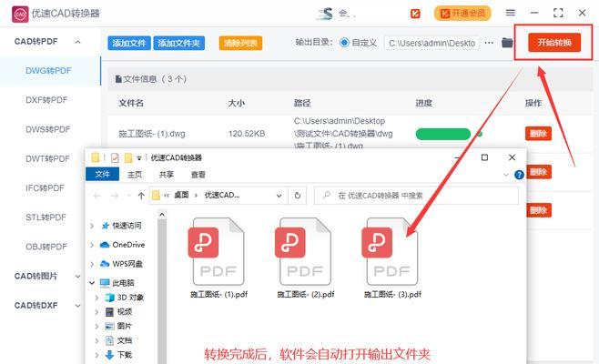Maximize the Explorer window
This screenshot has height=364, width=599.
(x=484, y=157)
